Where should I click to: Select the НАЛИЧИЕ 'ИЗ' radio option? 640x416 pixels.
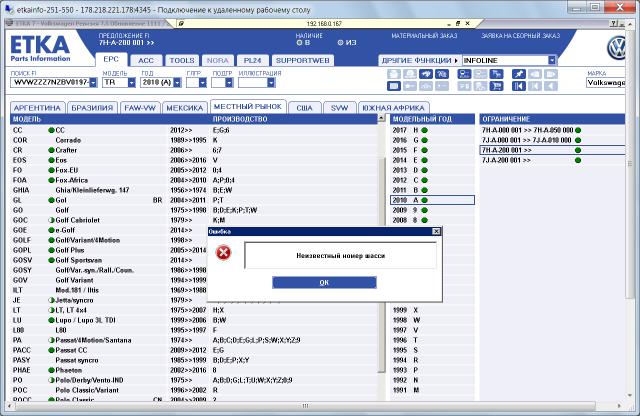click(340, 42)
